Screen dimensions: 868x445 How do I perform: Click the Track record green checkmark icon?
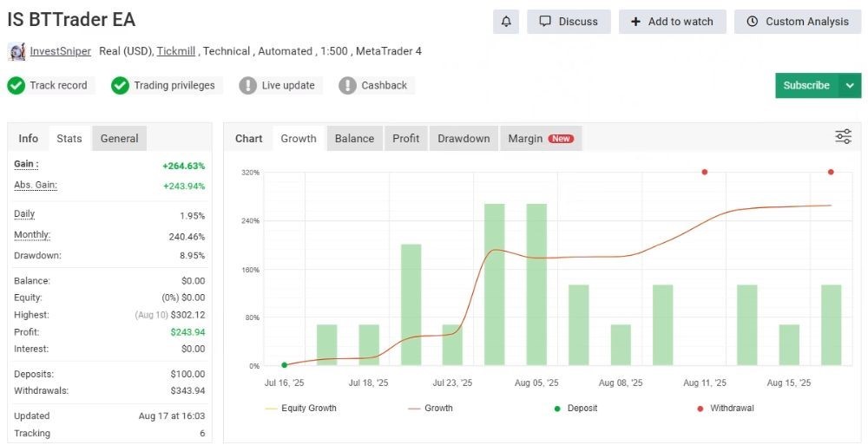pos(16,85)
